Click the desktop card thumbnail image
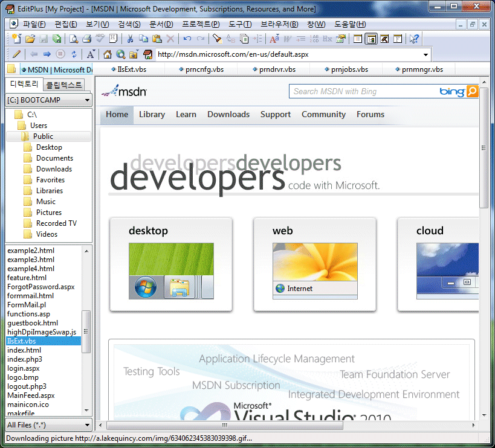 [171, 271]
